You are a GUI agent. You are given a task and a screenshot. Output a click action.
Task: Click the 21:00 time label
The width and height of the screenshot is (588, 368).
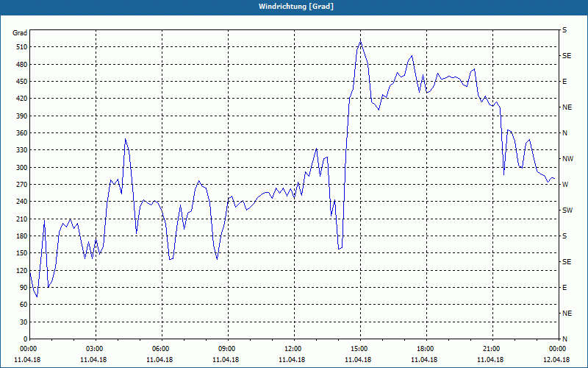click(492, 349)
